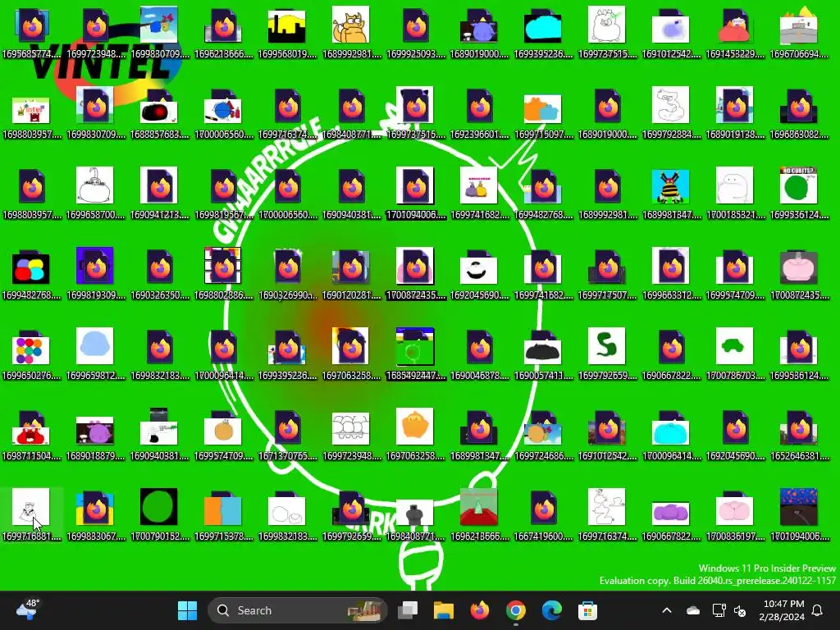Select the 1692396601 Firefox file icon
Screen dimensions: 840x630
pos(479,112)
